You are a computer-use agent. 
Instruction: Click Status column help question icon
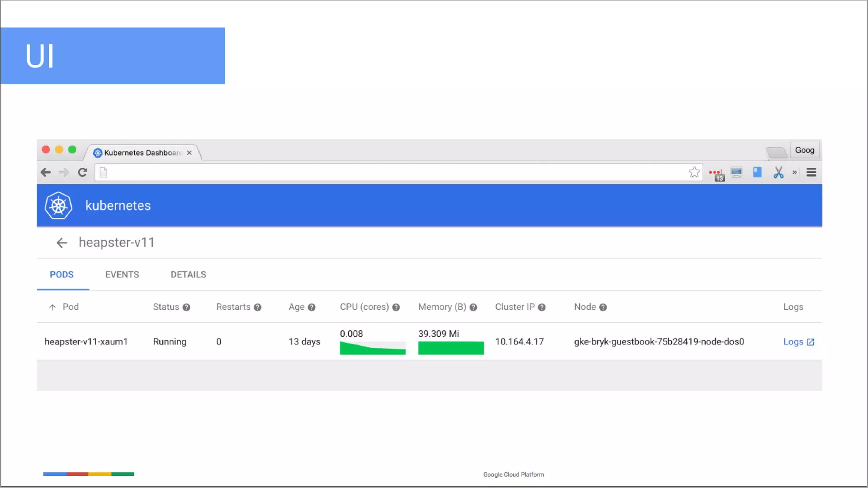coord(186,308)
